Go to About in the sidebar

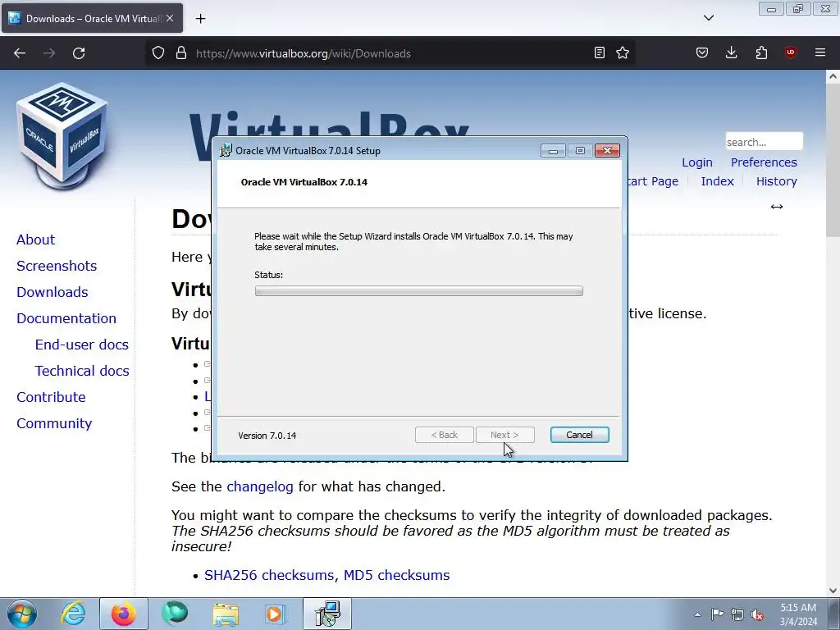point(35,240)
